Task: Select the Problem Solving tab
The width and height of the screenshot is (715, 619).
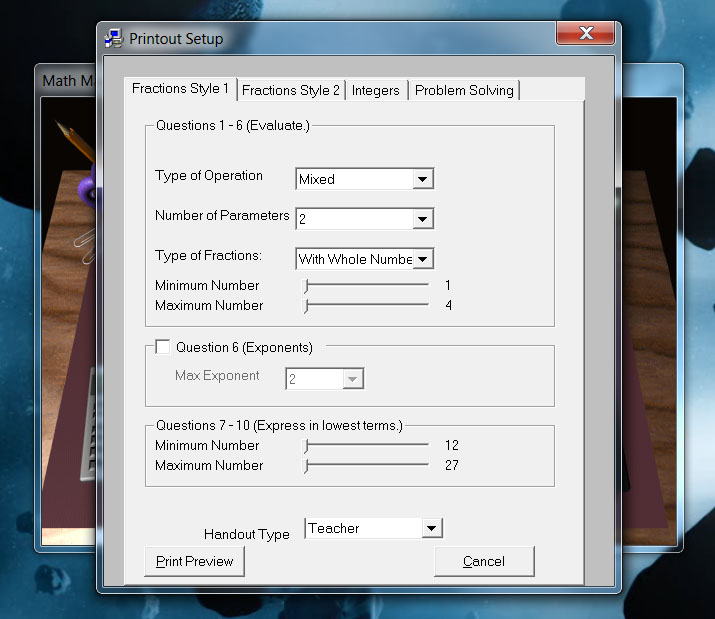Action: click(x=464, y=90)
